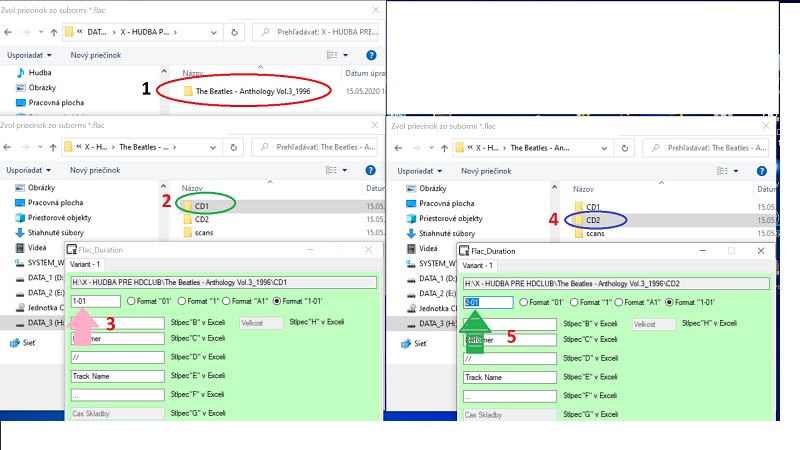
Task: Click 1-01 track number field in left window
Action: pyautogui.click(x=95, y=302)
